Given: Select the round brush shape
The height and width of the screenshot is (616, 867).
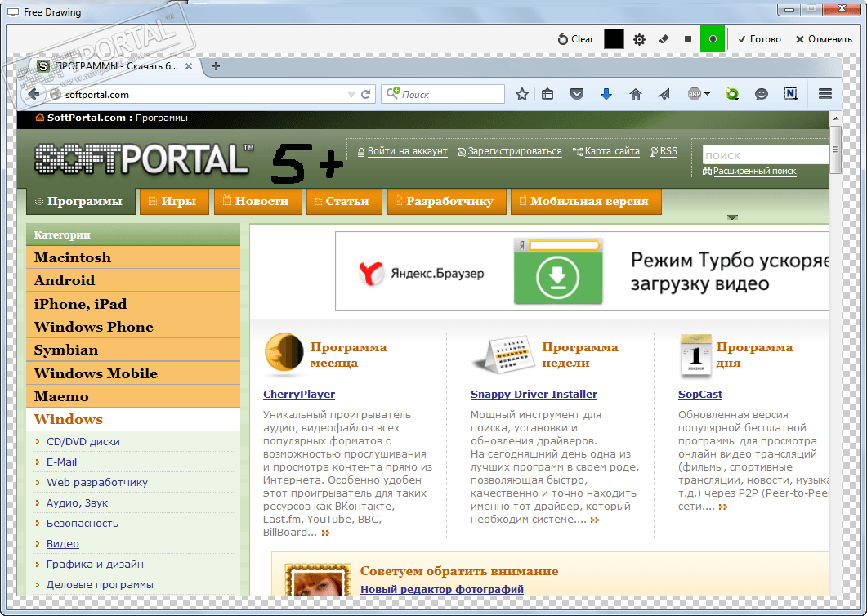Looking at the screenshot, I should pos(713,38).
